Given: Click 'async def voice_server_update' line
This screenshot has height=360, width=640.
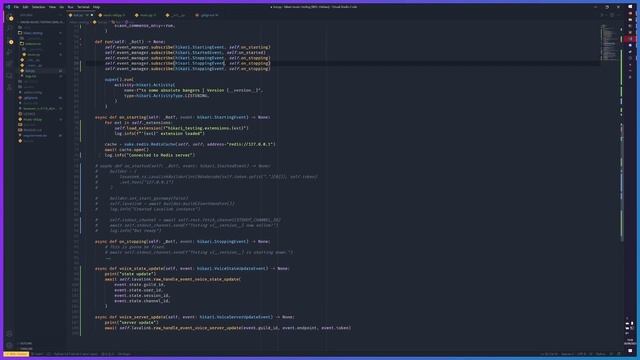Looking at the screenshot, I should 194,317.
